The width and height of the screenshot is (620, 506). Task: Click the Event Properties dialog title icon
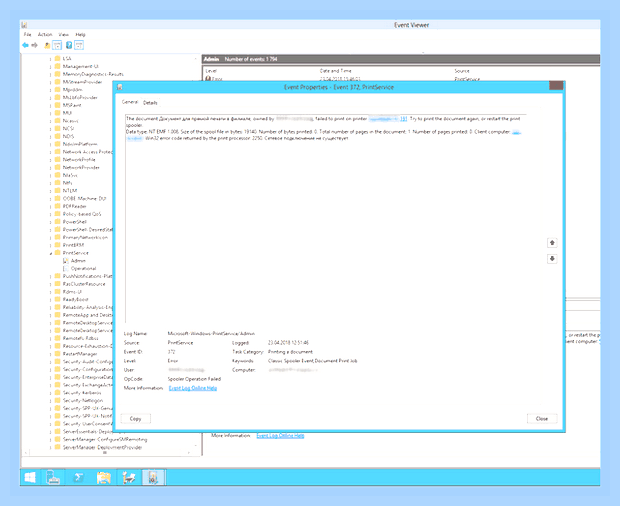(x=119, y=87)
